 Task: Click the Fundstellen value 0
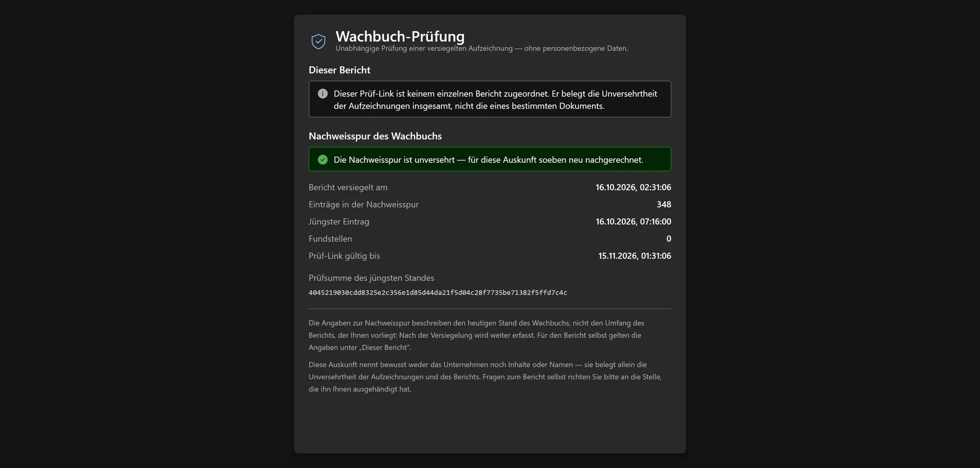pos(668,239)
